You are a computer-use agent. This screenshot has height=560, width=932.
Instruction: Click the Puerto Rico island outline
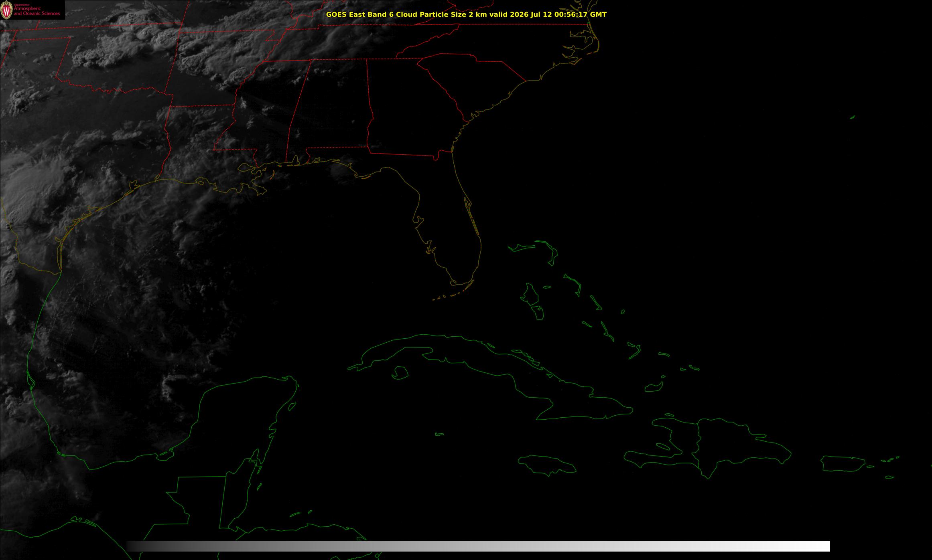[x=843, y=464]
